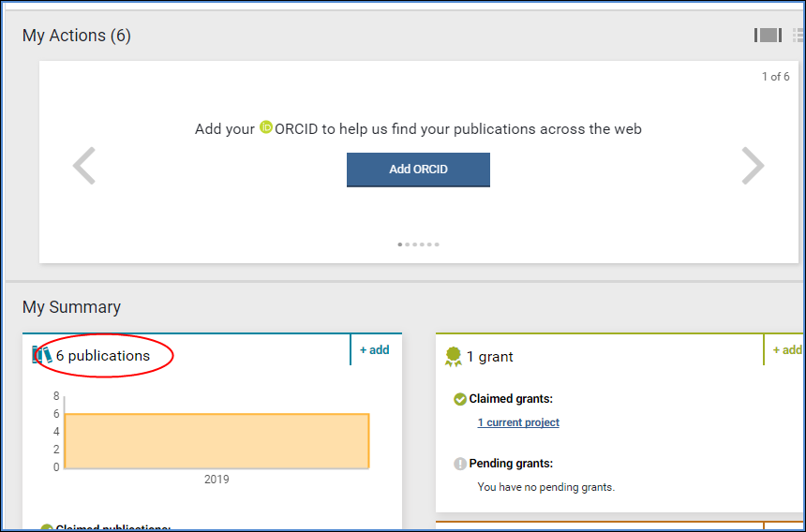Add a new publication with + add
Viewport: 806px width, 532px height.
pyautogui.click(x=374, y=350)
